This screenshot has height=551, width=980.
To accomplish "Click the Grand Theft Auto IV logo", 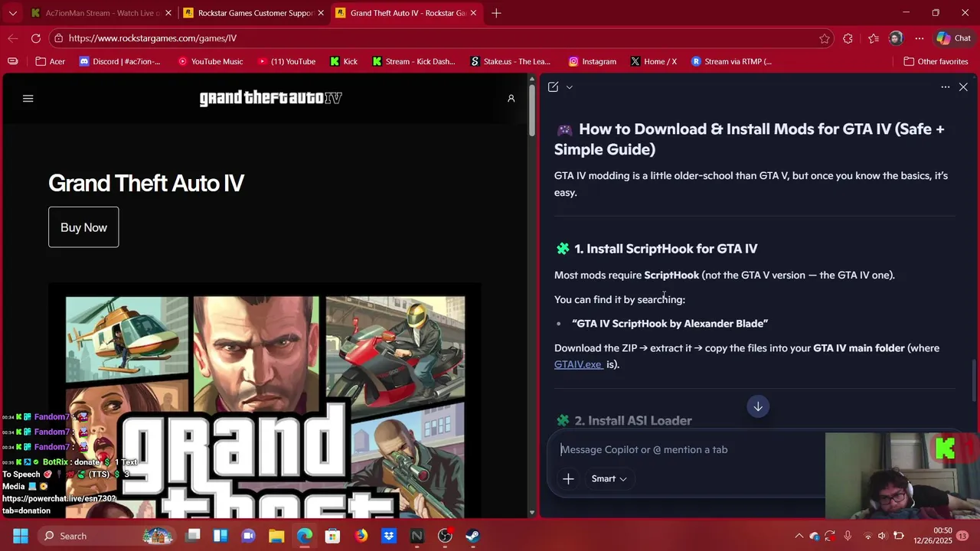I will (270, 98).
